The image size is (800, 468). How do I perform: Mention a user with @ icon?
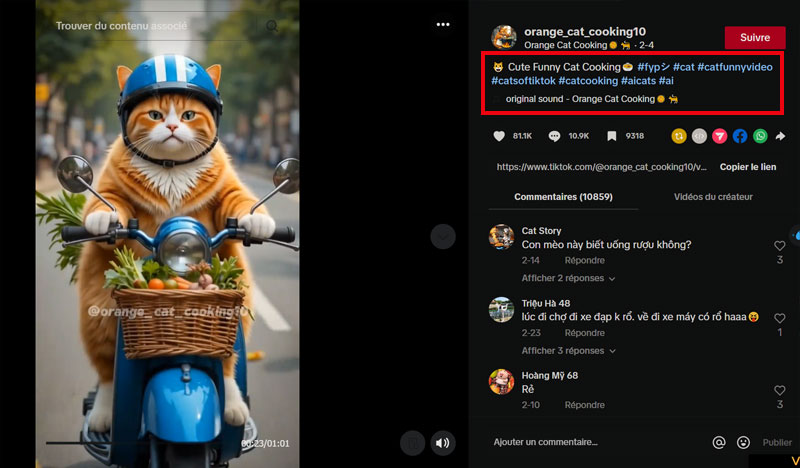[x=718, y=442]
